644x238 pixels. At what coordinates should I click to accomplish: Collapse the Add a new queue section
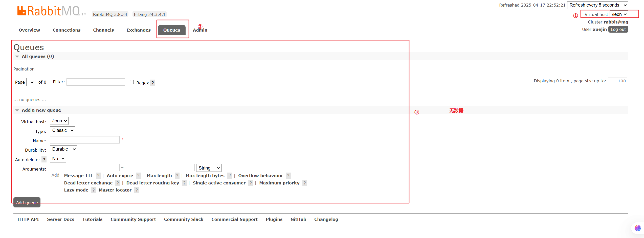click(x=17, y=110)
